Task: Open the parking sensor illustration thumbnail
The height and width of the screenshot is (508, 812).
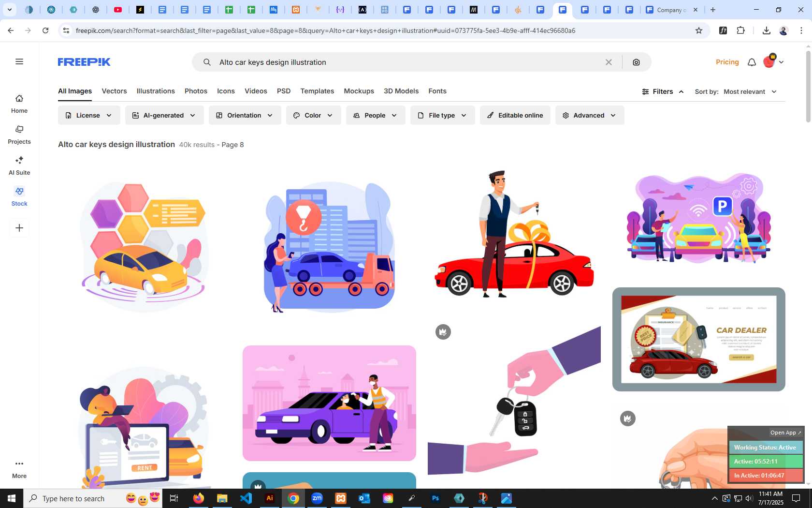Action: pyautogui.click(x=699, y=218)
